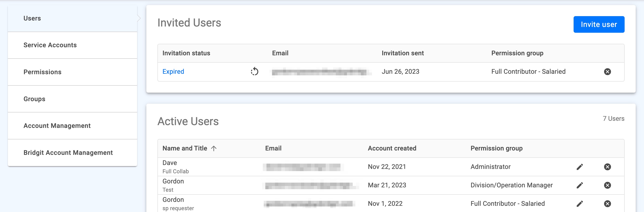Remove the Gordon Test user
Screen dimensions: 644x212
pos(607,185)
